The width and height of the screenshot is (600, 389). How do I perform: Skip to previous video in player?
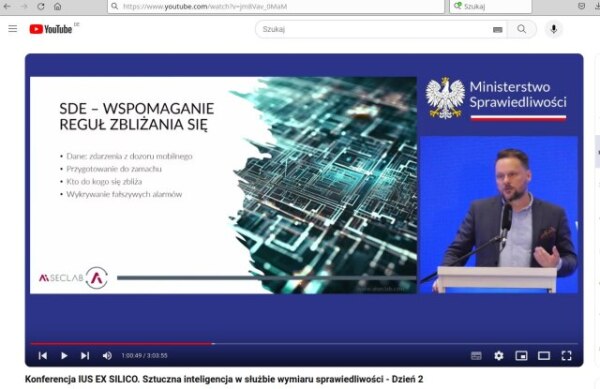point(43,356)
